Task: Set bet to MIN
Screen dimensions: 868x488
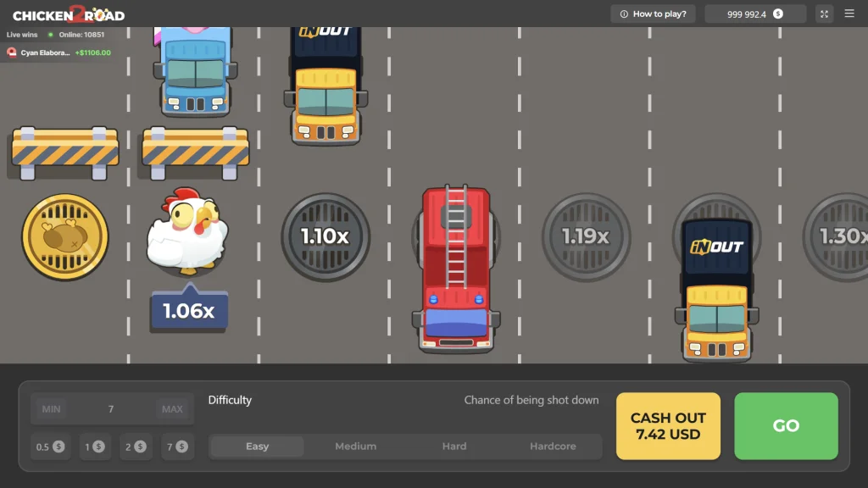Action: pyautogui.click(x=52, y=409)
